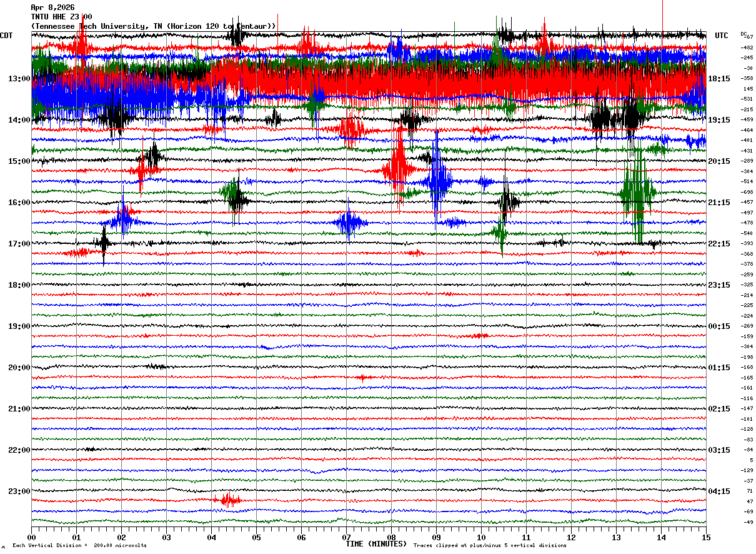Viewport: 756px width, 554px height.
Task: Click the TNTU HHE station code line
Action: [x=61, y=17]
